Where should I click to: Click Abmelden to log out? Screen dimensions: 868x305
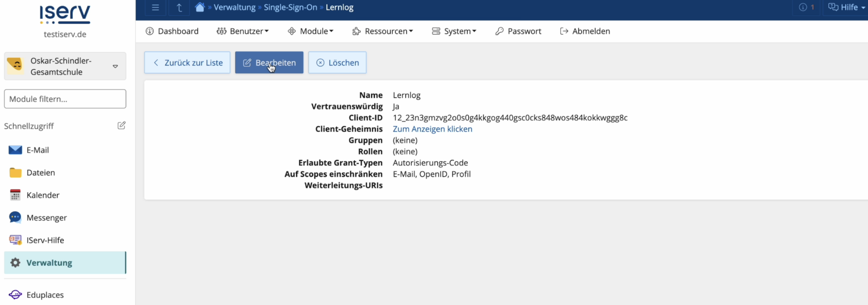tap(585, 31)
